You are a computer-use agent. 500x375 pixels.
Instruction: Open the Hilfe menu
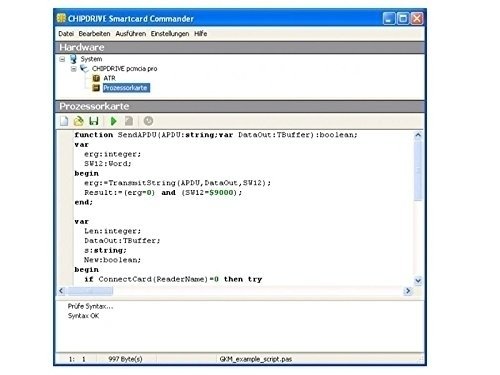(200, 34)
